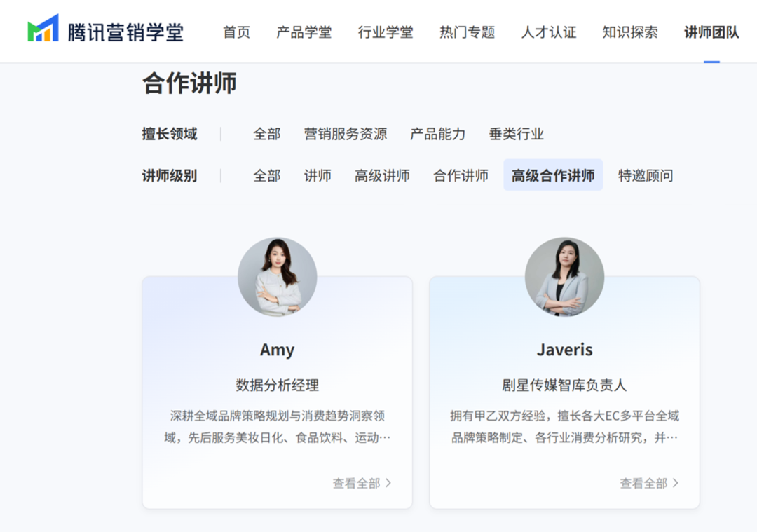Open Javeris's profile photo
Viewport: 757px width, 532px height.
tap(564, 277)
